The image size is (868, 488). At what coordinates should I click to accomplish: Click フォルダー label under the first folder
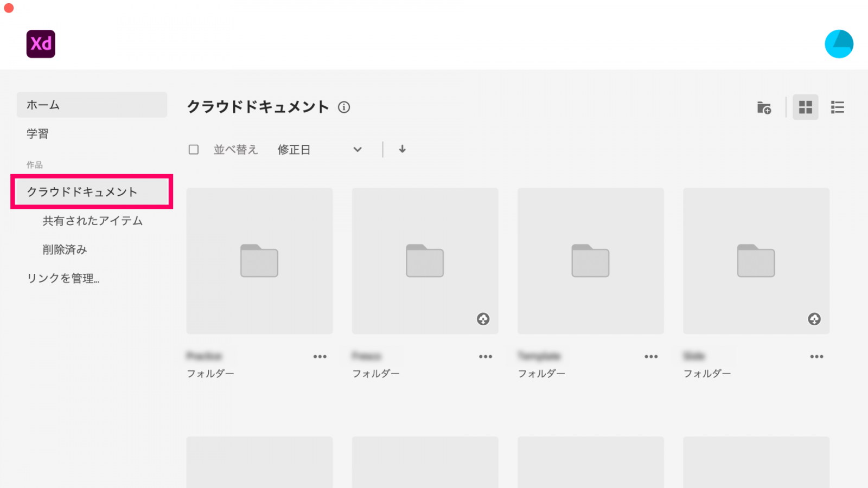point(210,374)
